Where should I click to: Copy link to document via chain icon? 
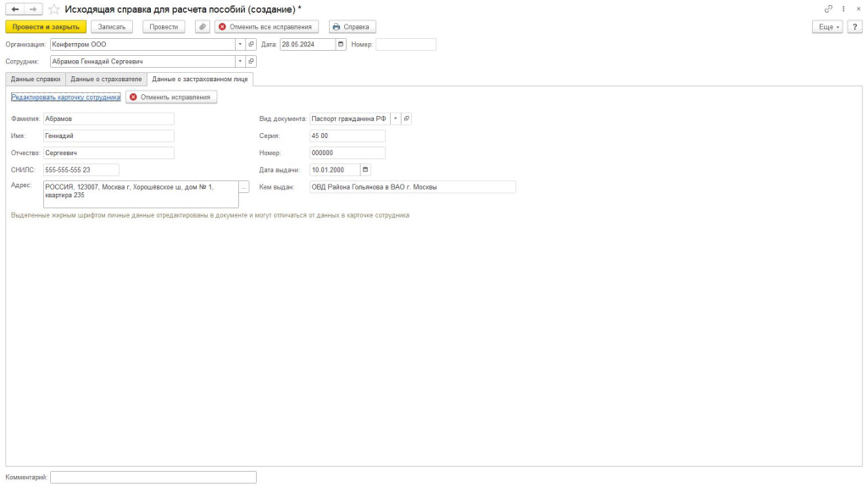pyautogui.click(x=828, y=9)
